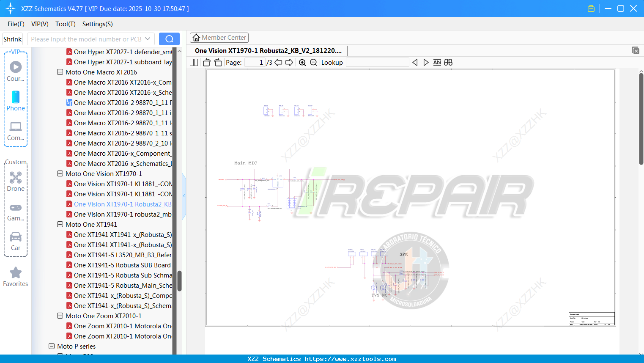Zoom in on the schematic page
Image resolution: width=644 pixels, height=363 pixels.
(x=302, y=62)
